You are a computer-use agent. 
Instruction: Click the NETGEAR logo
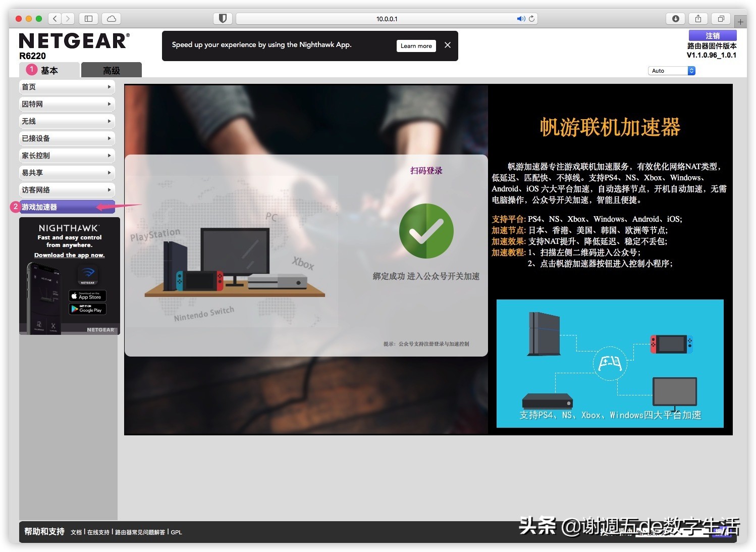(73, 40)
